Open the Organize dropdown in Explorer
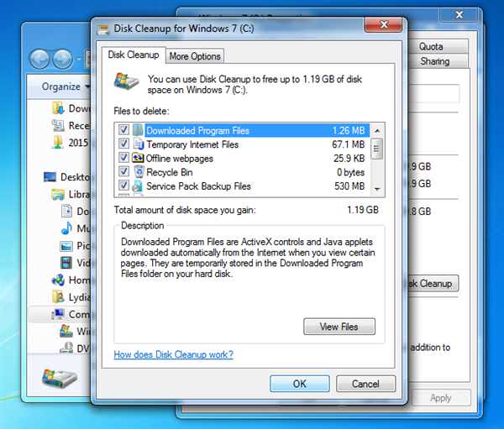Image resolution: width=504 pixels, height=429 pixels. coord(66,86)
